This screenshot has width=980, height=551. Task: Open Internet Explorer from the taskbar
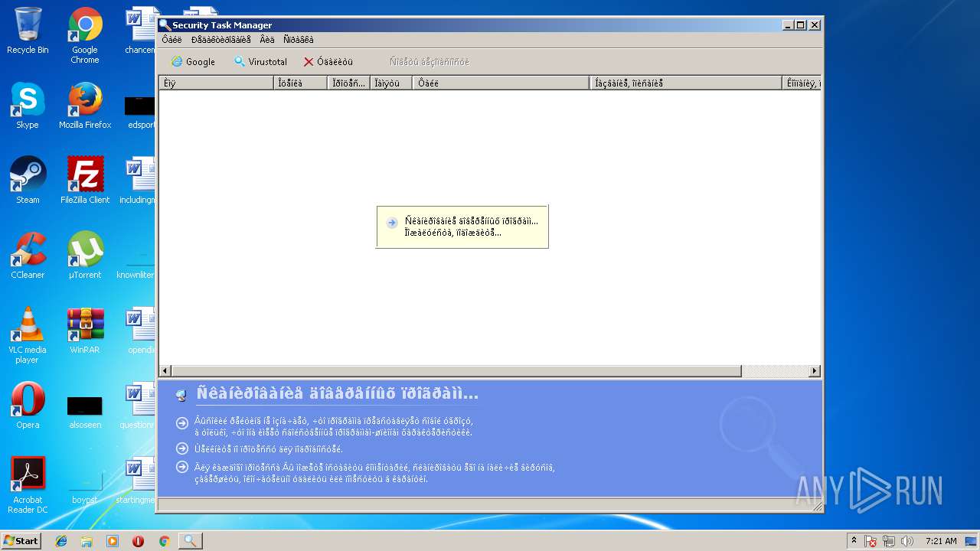point(61,541)
